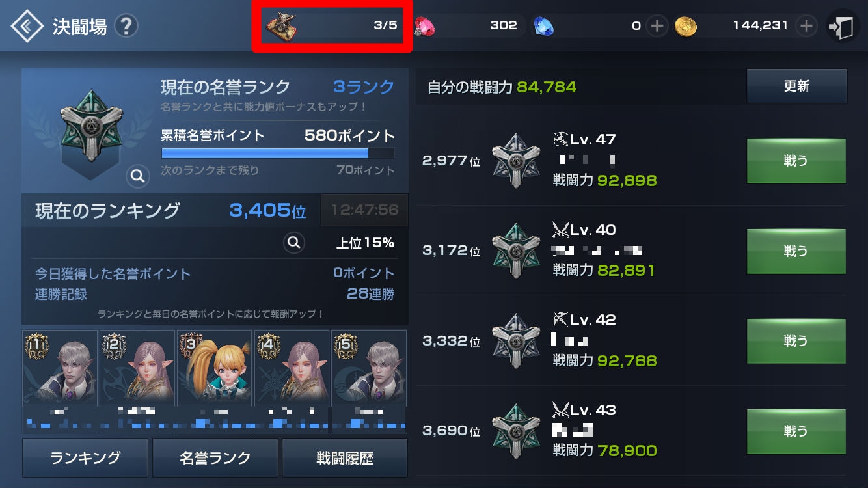Add blue diamonds with the plus button
Image resolution: width=868 pixels, height=488 pixels.
coord(657,26)
